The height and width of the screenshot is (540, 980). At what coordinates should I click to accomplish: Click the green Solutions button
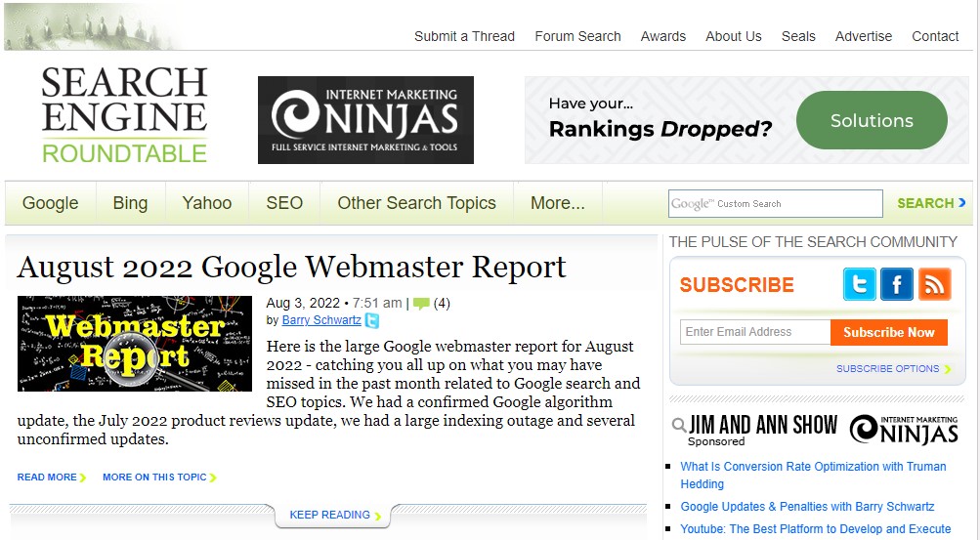[872, 120]
